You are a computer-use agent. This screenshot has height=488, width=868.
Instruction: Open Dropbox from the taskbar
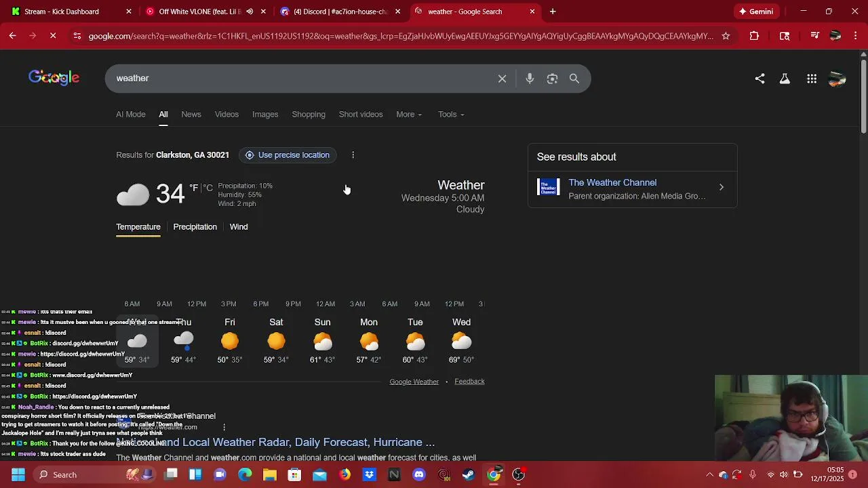[369, 474]
